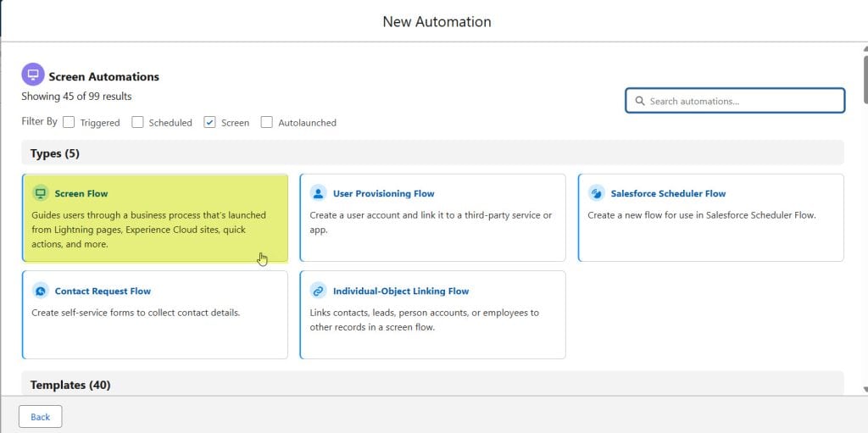Click the magnifier icon in search box
This screenshot has width=868, height=433.
point(640,102)
